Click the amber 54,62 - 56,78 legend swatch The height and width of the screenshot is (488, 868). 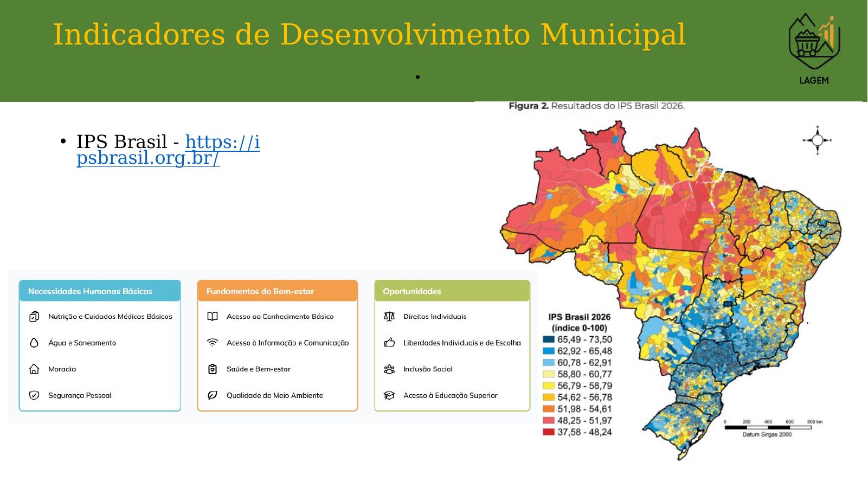pos(549,397)
